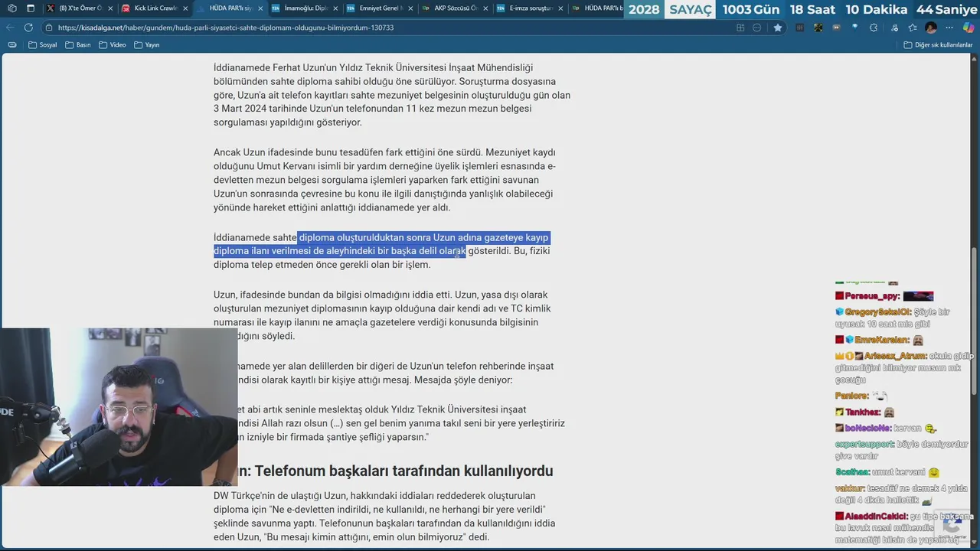Image resolution: width=980 pixels, height=551 pixels.
Task: Reload the page with the refresh icon
Action: [x=28, y=27]
